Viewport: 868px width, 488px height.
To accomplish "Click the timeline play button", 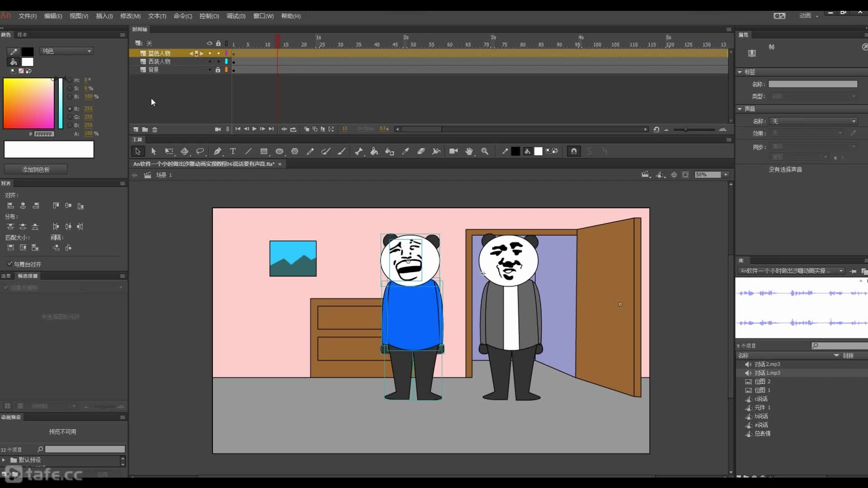I will 255,129.
